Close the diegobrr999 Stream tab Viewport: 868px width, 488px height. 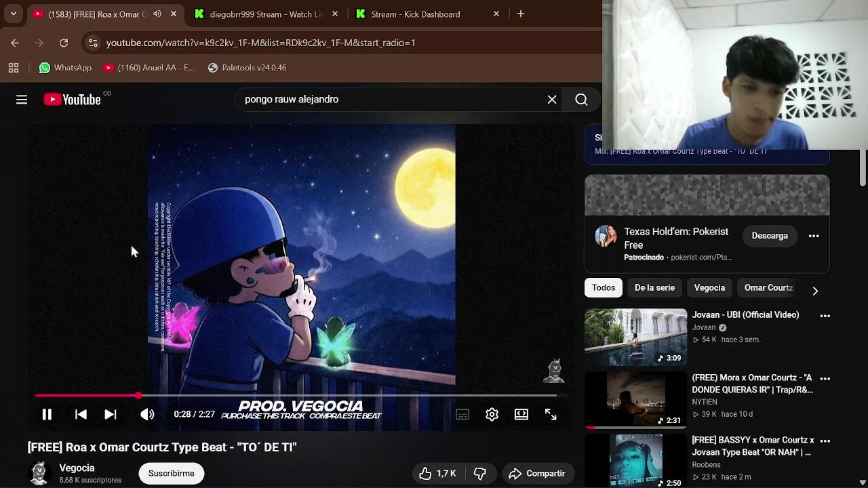coord(335,14)
